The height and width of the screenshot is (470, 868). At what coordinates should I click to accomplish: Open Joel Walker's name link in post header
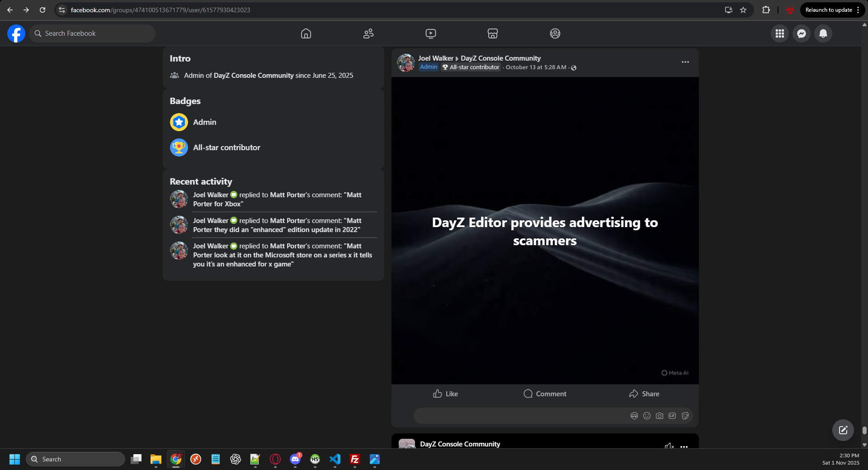tap(436, 58)
